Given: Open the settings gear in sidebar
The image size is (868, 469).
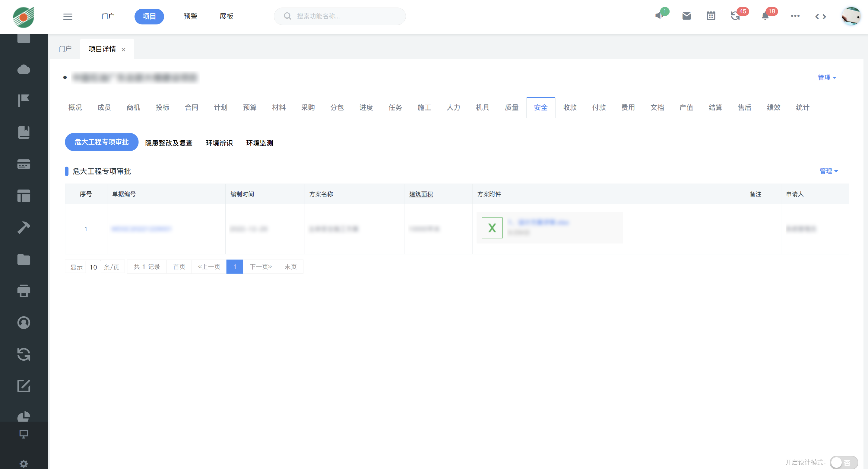Looking at the screenshot, I should pos(24,464).
